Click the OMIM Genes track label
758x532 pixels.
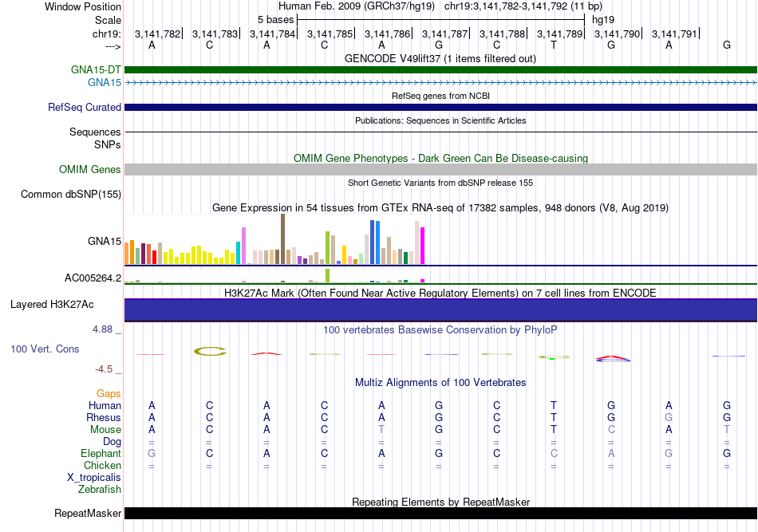pos(90,170)
